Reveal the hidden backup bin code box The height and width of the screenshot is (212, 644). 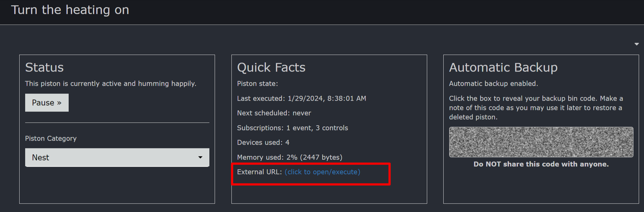pyautogui.click(x=541, y=142)
